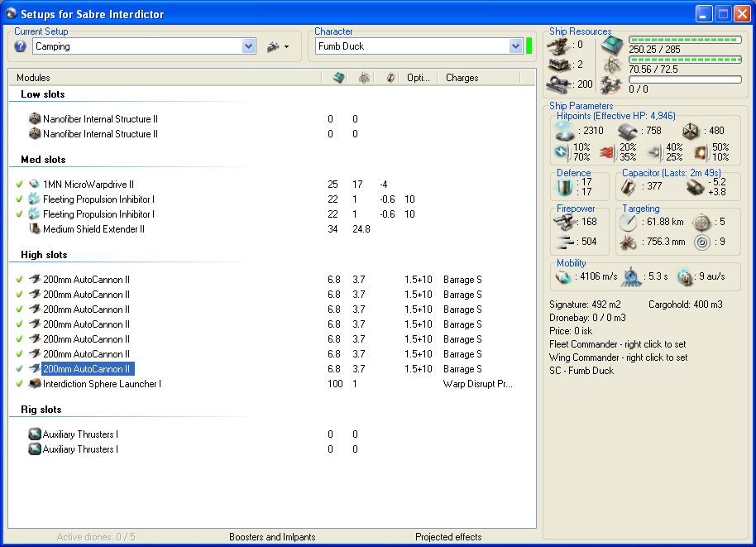Click the turret hardpoints icon showing 0

pos(559,46)
